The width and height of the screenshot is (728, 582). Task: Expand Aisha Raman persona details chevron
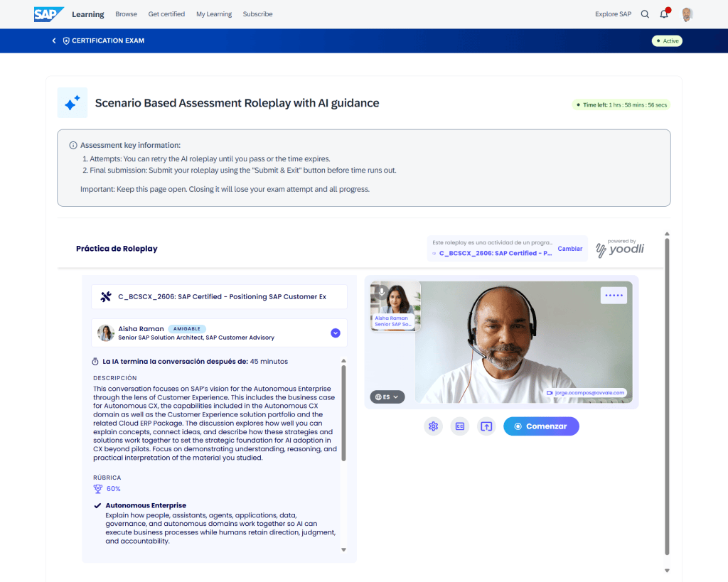click(336, 333)
